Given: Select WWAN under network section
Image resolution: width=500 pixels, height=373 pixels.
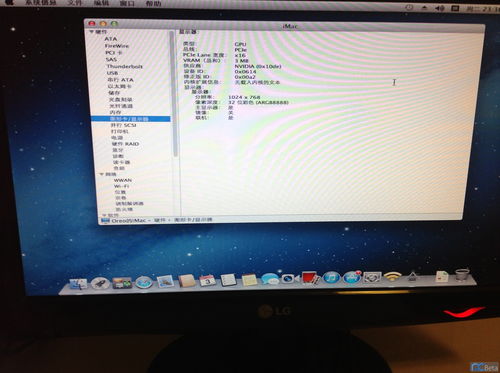Looking at the screenshot, I should pos(123,180).
